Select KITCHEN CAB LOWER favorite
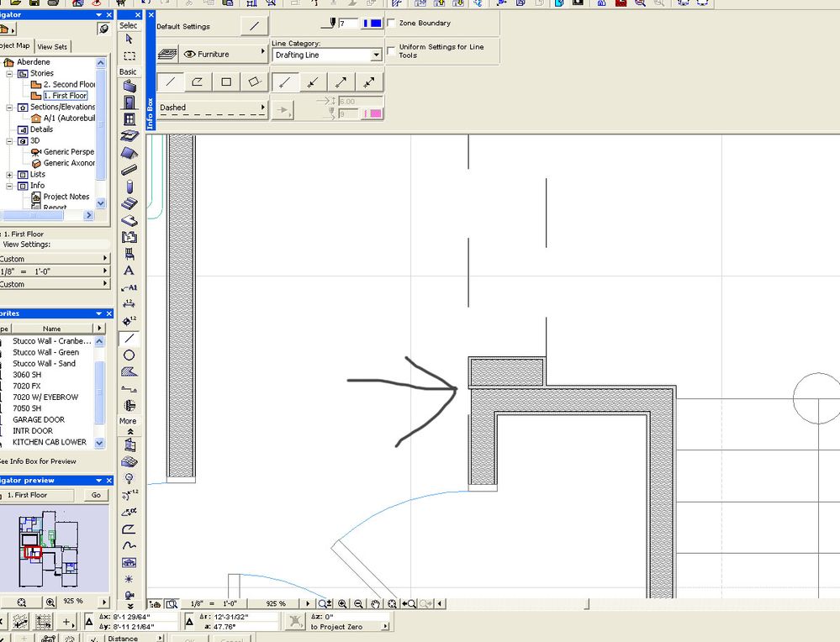Screen dimensions: 840x642 [x=50, y=442]
